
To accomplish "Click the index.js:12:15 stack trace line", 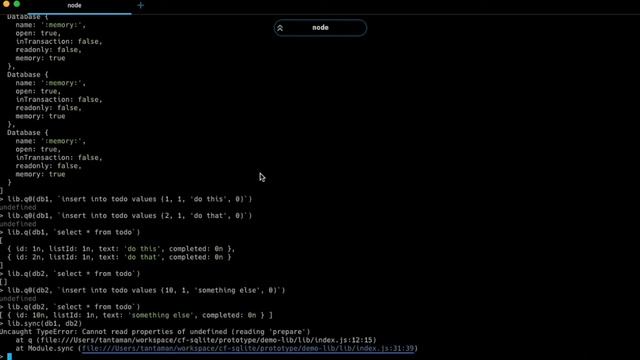I will pos(196,340).
